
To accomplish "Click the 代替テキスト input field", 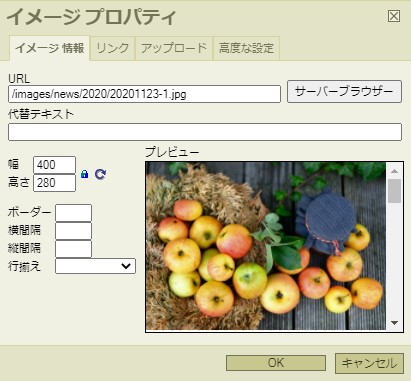I will 205,132.
